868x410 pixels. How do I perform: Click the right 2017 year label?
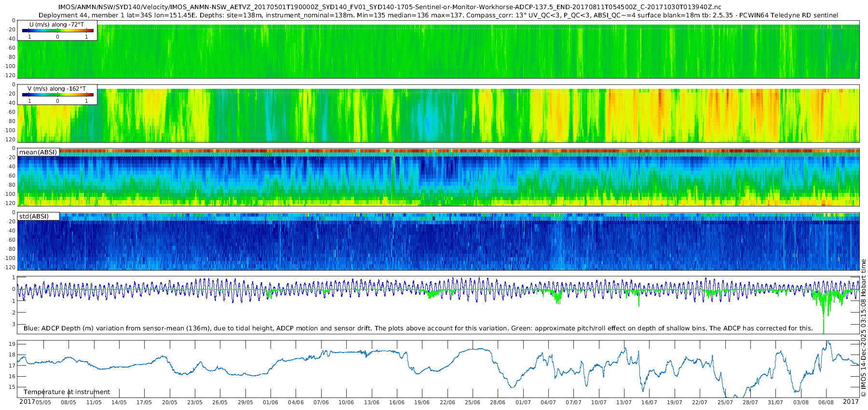pos(851,402)
